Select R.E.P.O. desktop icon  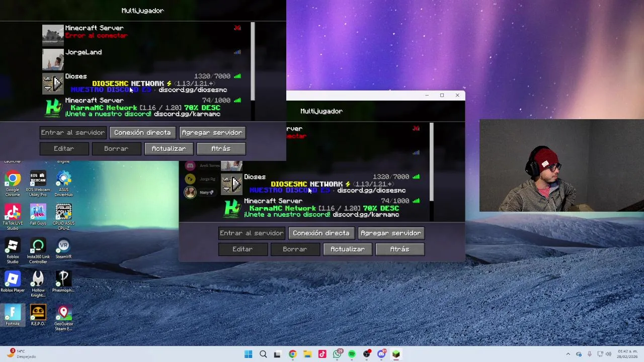click(x=38, y=315)
